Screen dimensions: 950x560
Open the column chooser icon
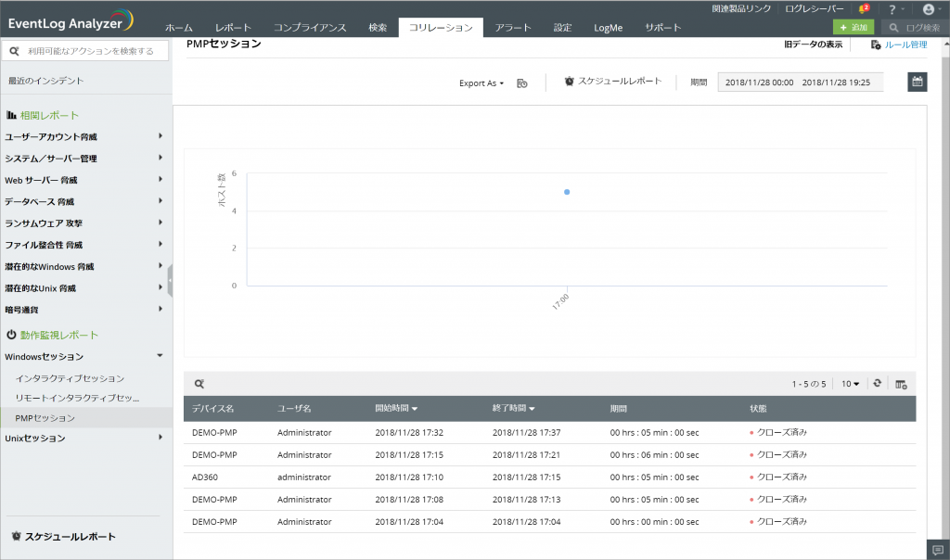coord(901,384)
